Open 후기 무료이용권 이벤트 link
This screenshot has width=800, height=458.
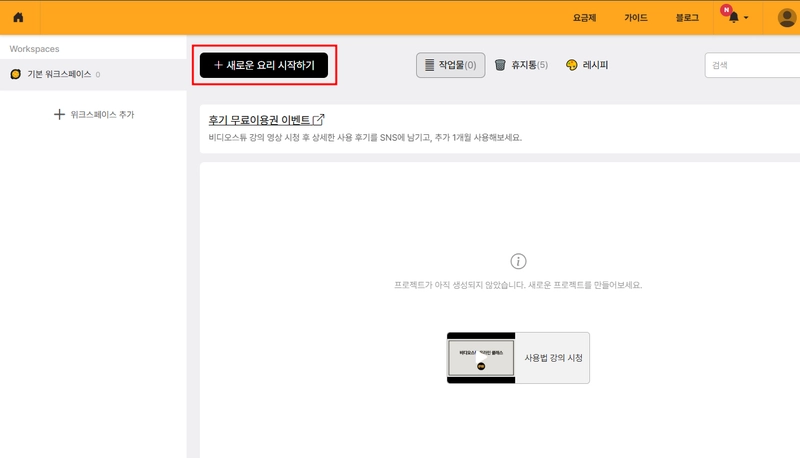click(259, 120)
